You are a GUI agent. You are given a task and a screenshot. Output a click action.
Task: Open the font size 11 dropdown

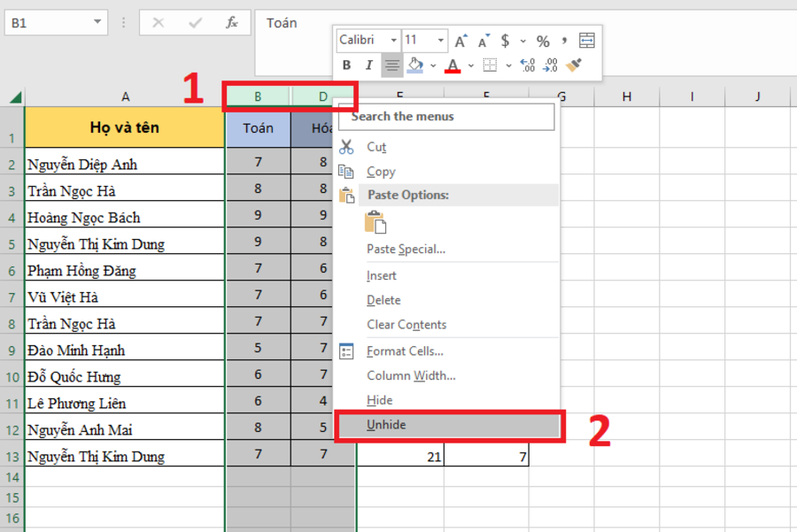tap(440, 40)
